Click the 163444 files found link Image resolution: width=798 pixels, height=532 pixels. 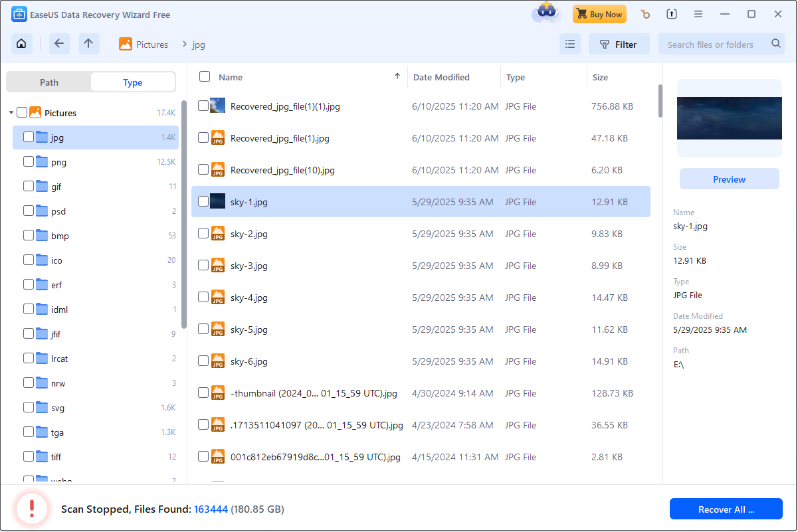[211, 509]
